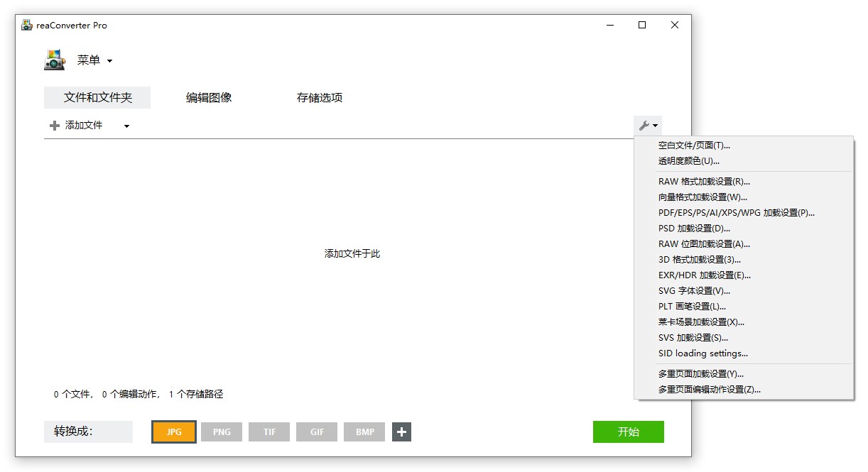This screenshot has height=472, width=868.
Task: Click the plus icon next to 添加文件
Action: click(x=55, y=126)
